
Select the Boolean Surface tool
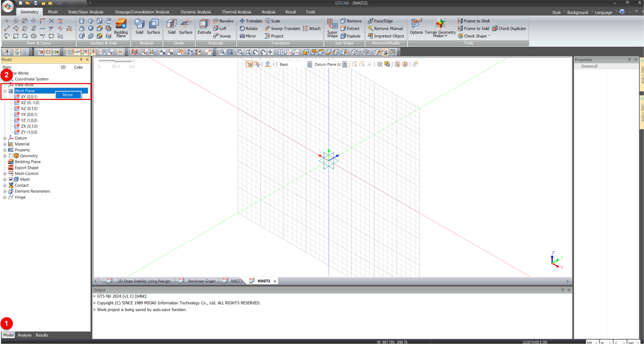pos(153,27)
